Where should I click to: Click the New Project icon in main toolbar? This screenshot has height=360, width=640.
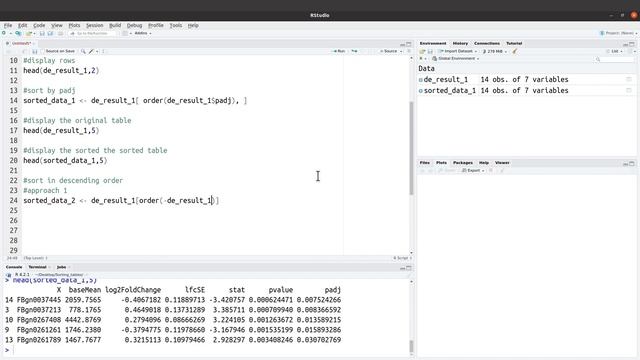pos(18,33)
